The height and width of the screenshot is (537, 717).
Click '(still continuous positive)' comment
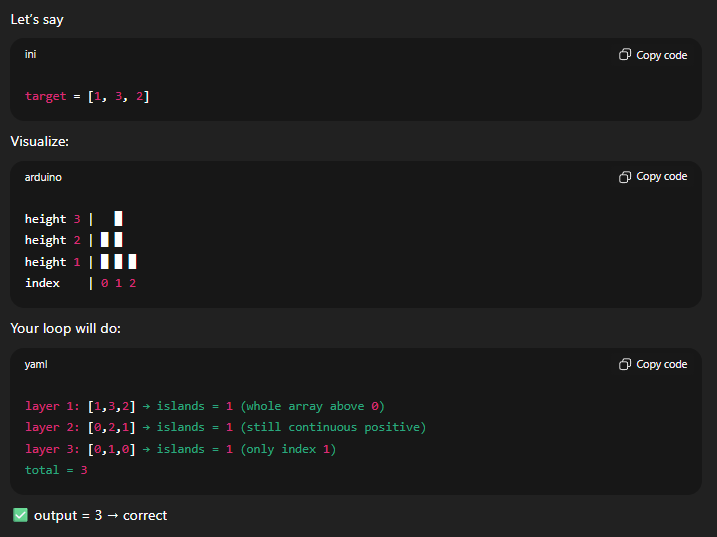click(x=333, y=427)
